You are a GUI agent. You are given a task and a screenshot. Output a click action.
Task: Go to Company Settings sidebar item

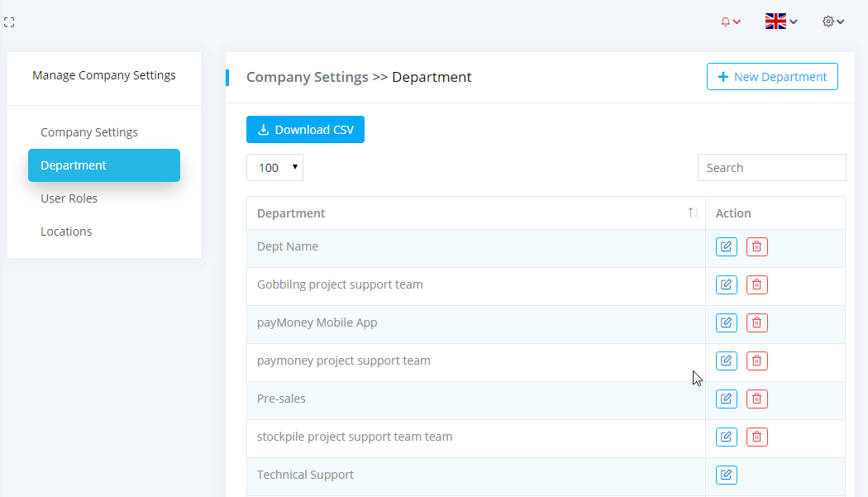point(89,132)
